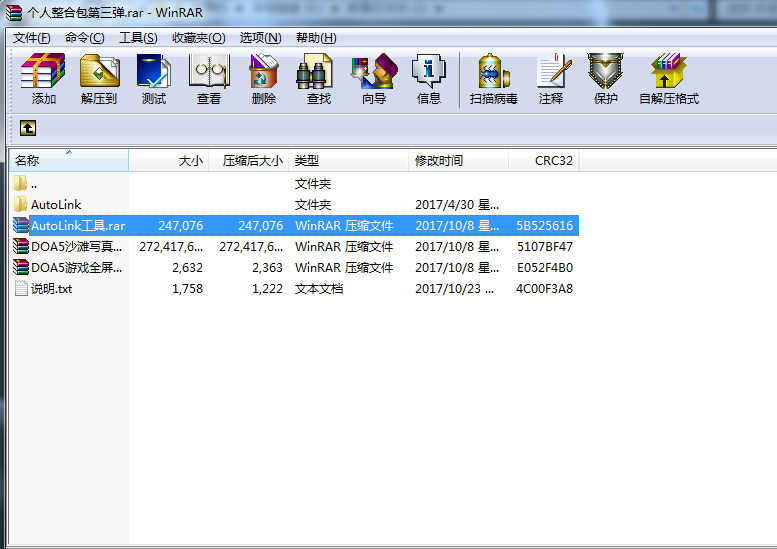Click the Protect (保护) shield icon
The image size is (777, 549).
[605, 71]
